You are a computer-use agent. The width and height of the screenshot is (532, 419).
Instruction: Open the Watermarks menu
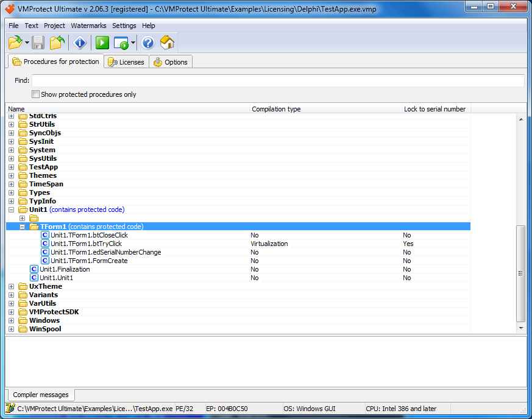[x=88, y=26]
